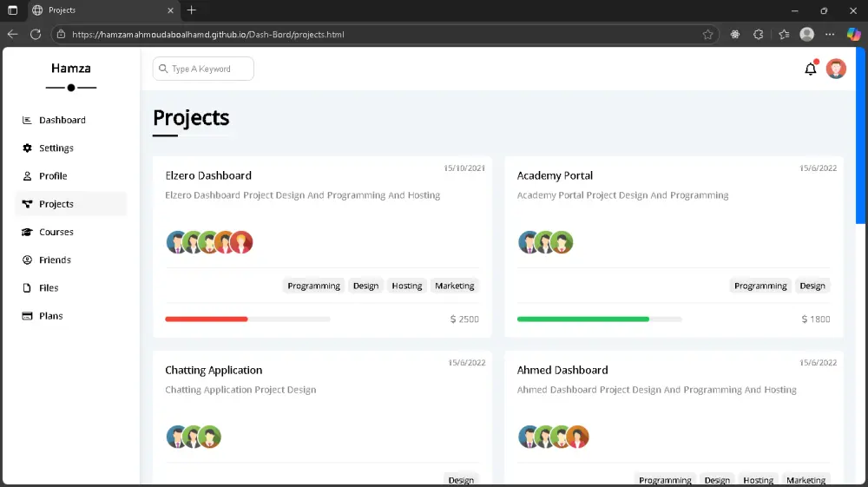This screenshot has height=487, width=868.
Task: Open a new browser tab
Action: [x=192, y=10]
